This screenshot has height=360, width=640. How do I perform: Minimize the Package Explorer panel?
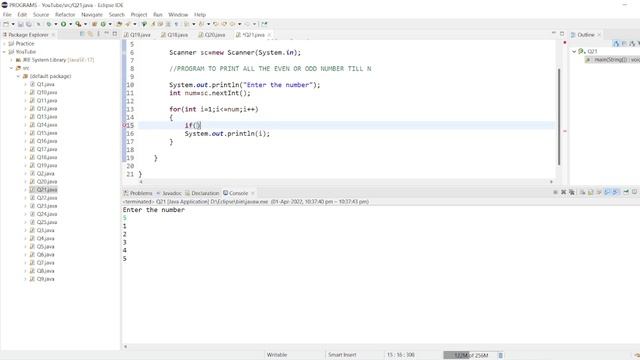[107, 34]
